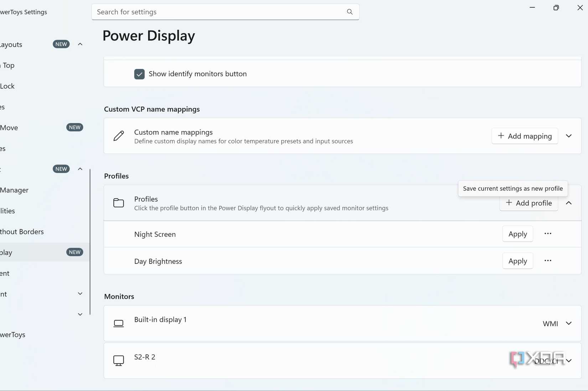Click Add mapping button
This screenshot has height=391, width=588.
pyautogui.click(x=525, y=136)
